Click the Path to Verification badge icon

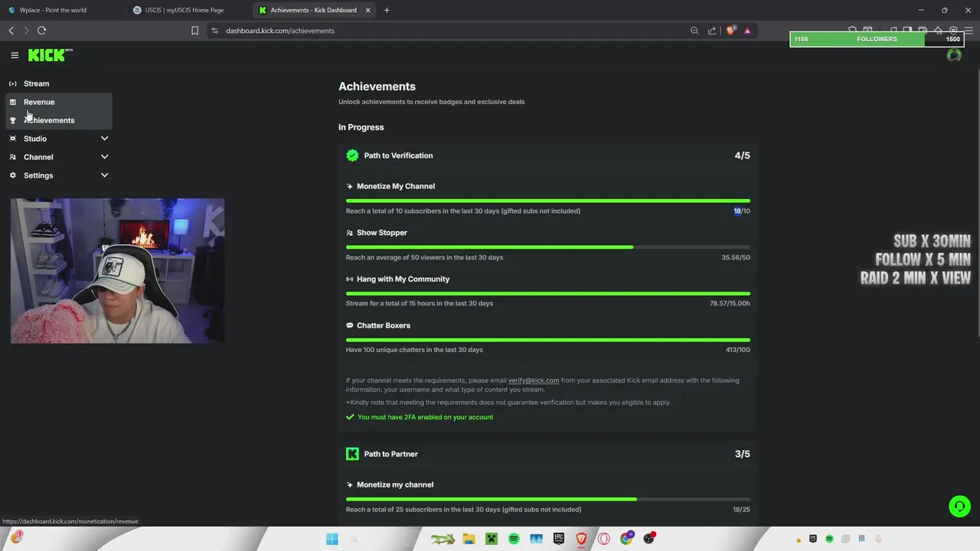(352, 155)
